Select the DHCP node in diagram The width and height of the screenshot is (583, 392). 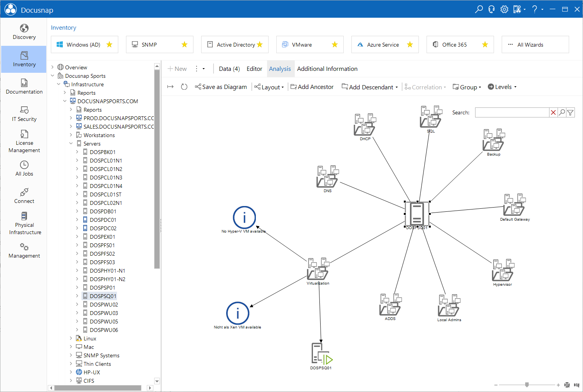pos(365,126)
